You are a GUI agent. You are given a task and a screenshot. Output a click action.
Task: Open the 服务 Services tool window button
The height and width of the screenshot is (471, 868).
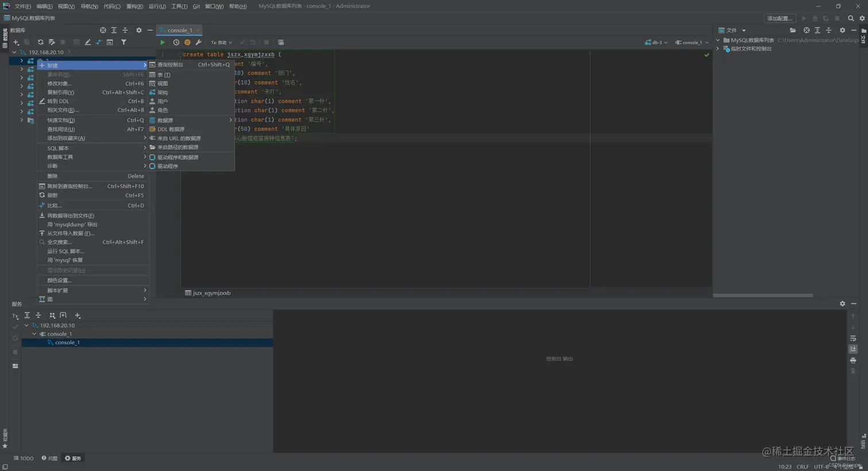tap(73, 458)
